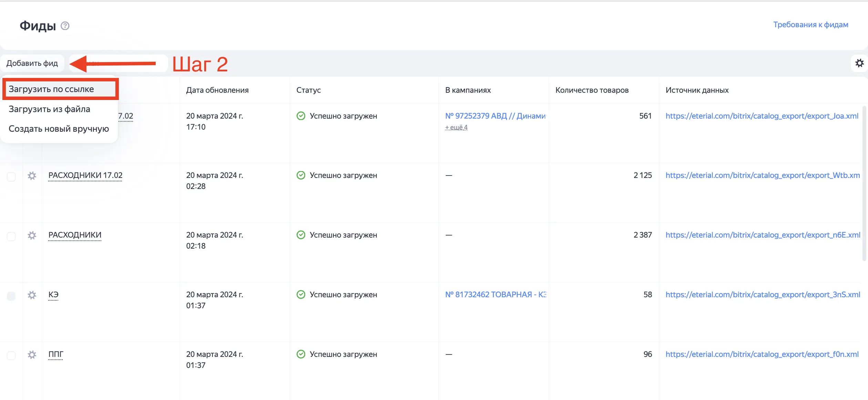Click green status icon in the 561-item row
868x400 pixels.
pos(301,116)
